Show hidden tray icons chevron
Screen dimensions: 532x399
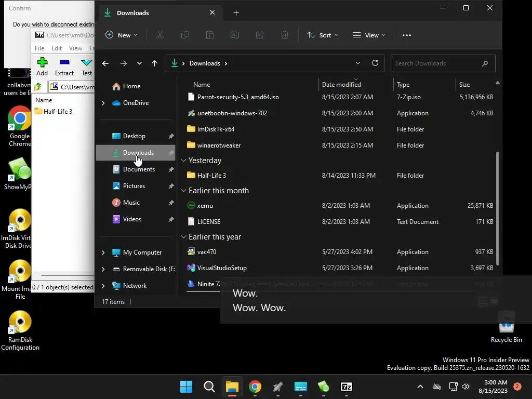[420, 387]
